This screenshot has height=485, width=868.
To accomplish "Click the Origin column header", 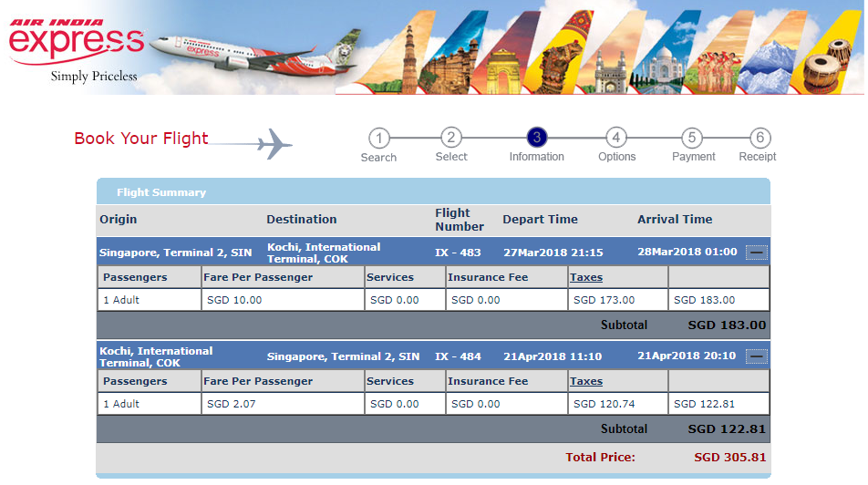I will [x=118, y=219].
